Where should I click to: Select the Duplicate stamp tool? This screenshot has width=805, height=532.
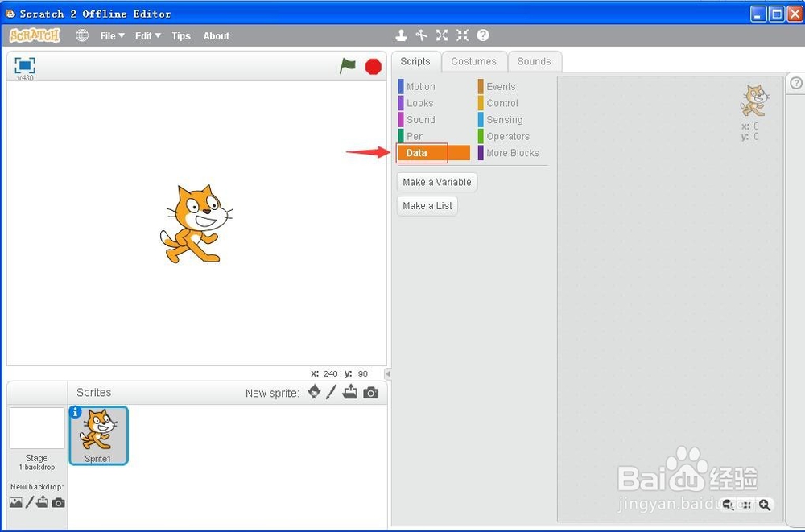[x=401, y=35]
